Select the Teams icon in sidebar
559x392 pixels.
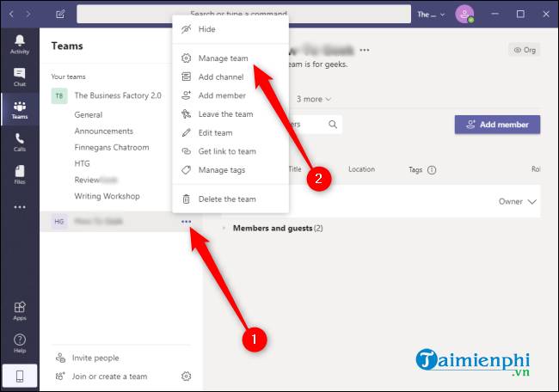click(x=20, y=110)
